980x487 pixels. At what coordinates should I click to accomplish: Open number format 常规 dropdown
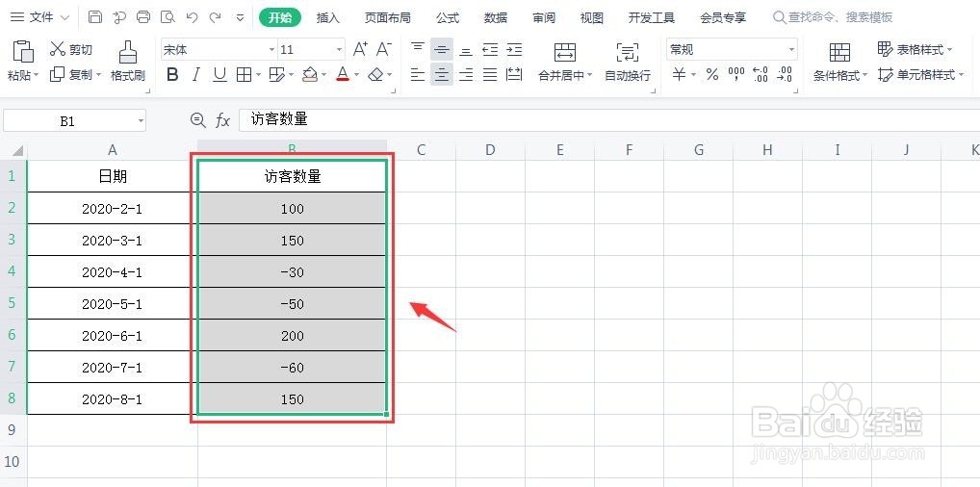coord(791,49)
